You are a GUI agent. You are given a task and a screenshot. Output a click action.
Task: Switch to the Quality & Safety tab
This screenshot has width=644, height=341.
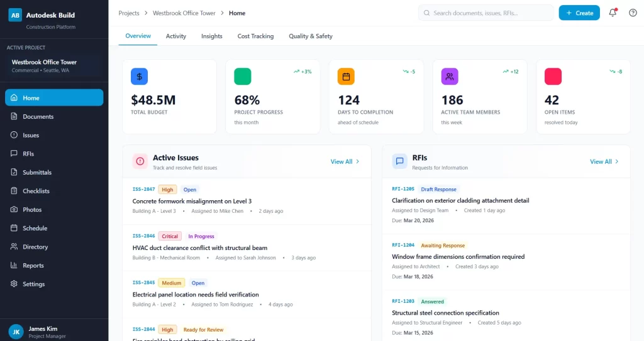coord(311,36)
